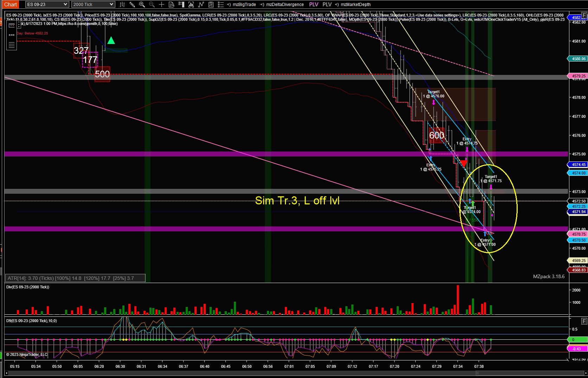The height and width of the screenshot is (378, 588).
Task: Open the Data Box icon
Action: [171, 5]
